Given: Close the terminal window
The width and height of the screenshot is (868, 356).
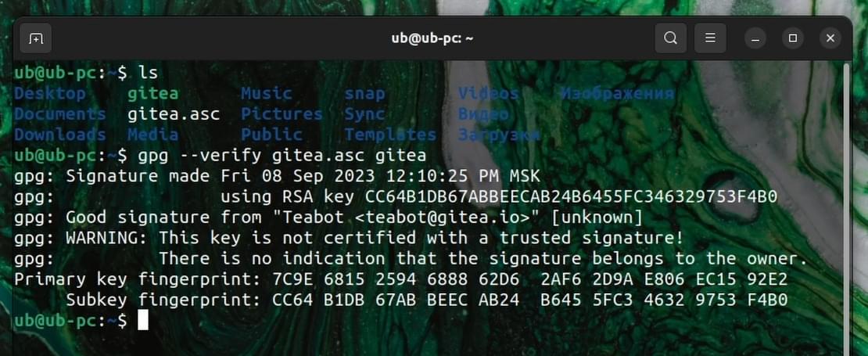Looking at the screenshot, I should point(830,38).
